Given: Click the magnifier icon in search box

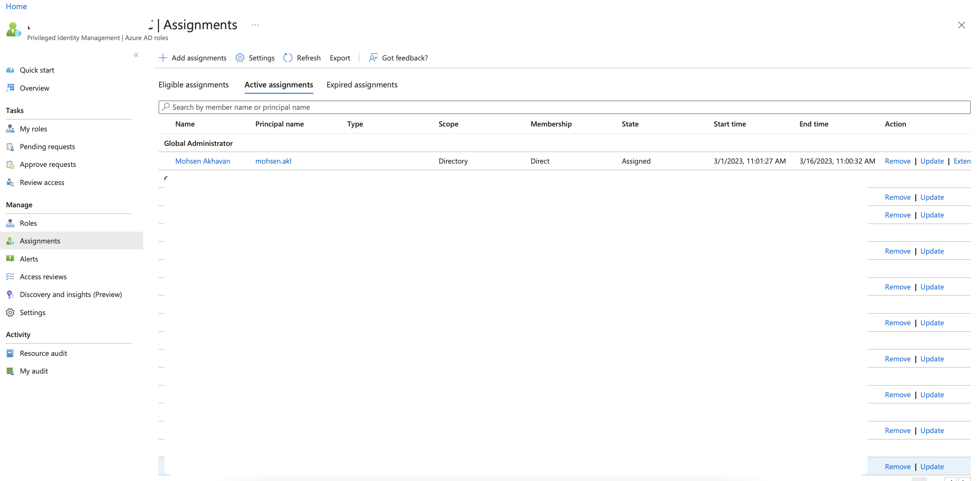Looking at the screenshot, I should point(166,107).
